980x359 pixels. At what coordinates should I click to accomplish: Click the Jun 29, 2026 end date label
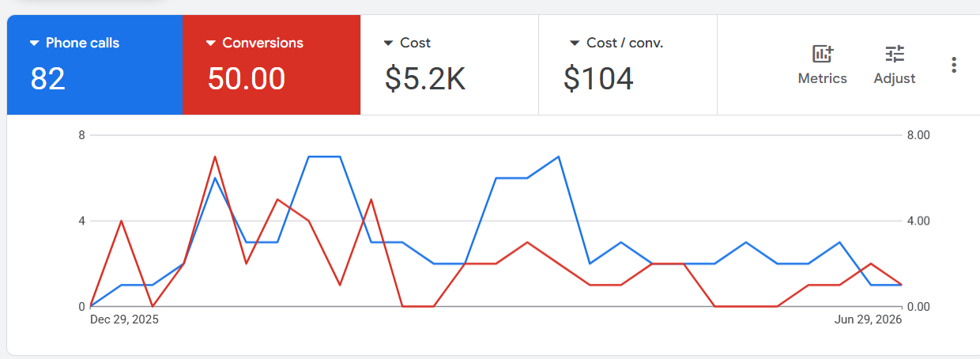click(x=869, y=320)
